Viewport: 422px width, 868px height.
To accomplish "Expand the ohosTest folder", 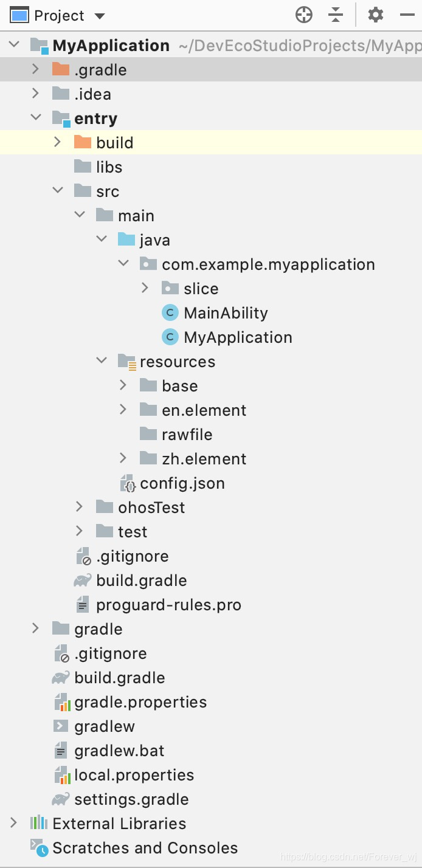I will (x=80, y=508).
